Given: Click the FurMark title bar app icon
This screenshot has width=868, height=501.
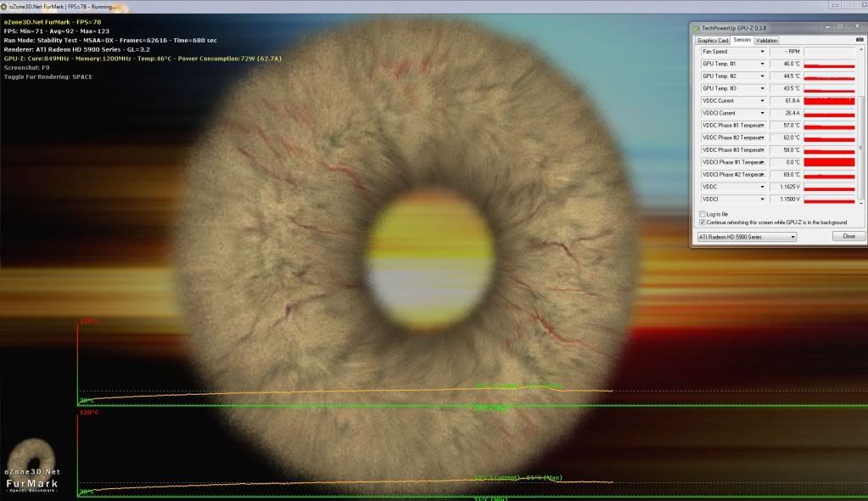Looking at the screenshot, I should (x=4, y=7).
